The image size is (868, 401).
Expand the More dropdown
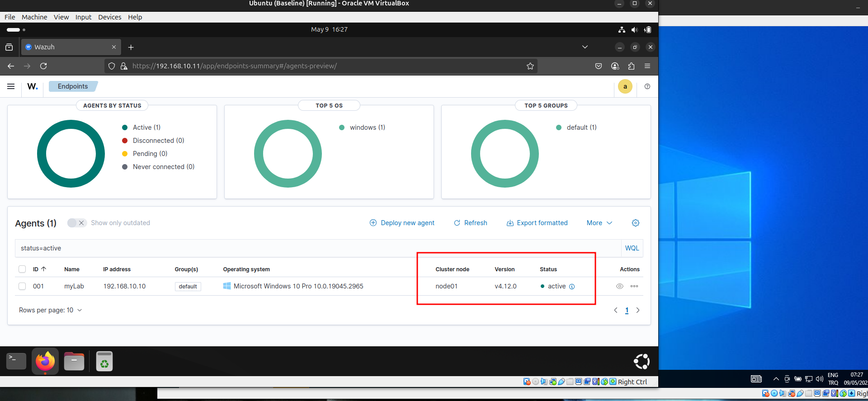coord(599,223)
